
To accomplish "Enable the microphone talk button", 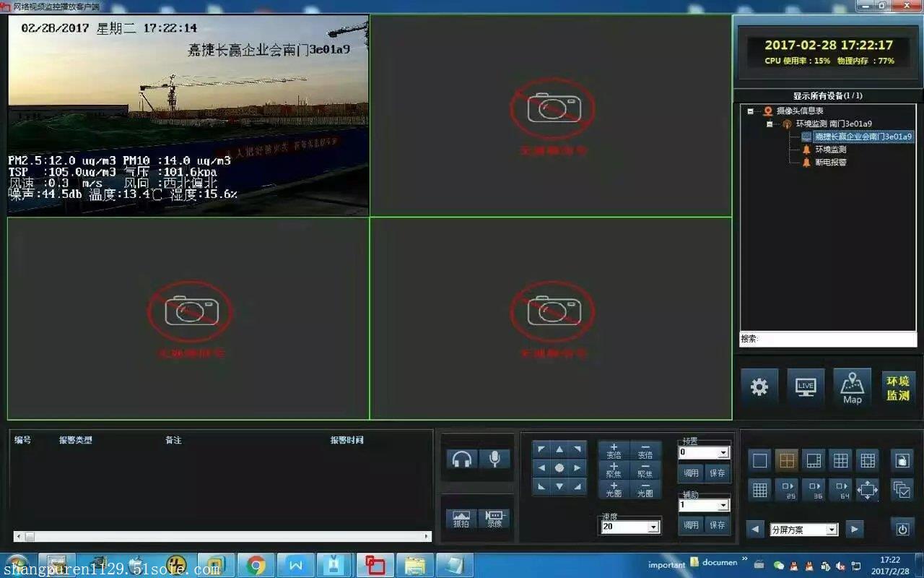I will 494,460.
